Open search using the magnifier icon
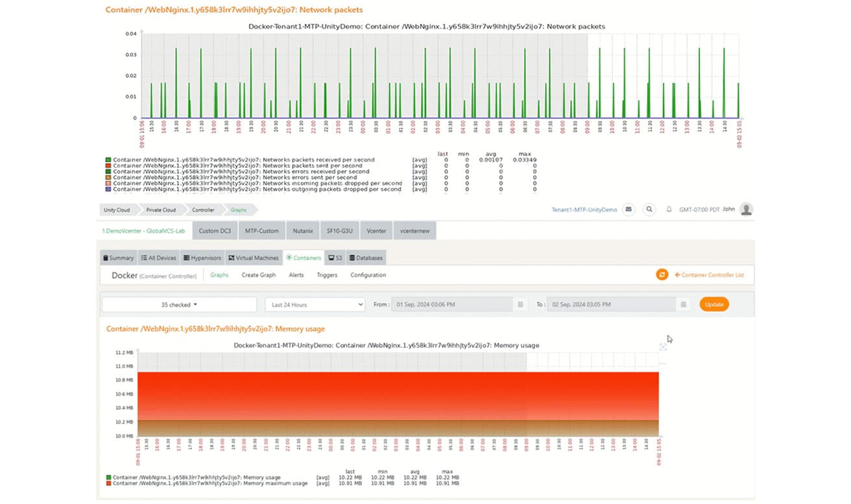The image size is (851, 504). click(x=649, y=210)
